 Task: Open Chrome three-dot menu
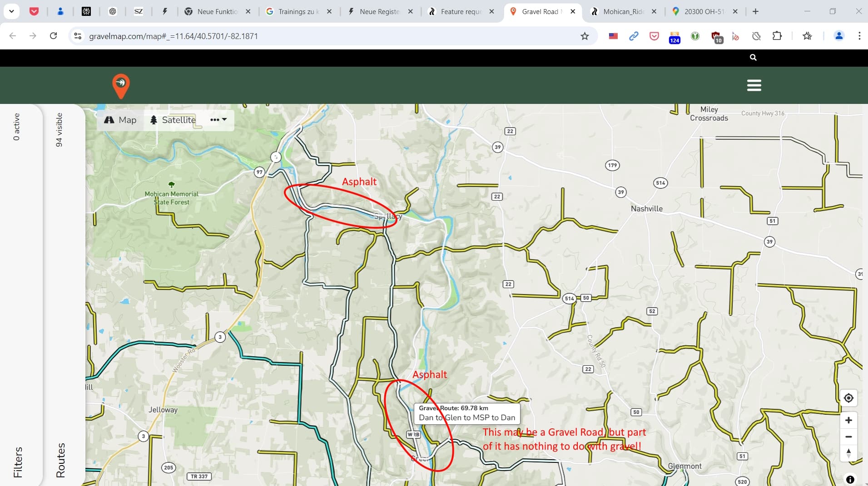pos(859,36)
